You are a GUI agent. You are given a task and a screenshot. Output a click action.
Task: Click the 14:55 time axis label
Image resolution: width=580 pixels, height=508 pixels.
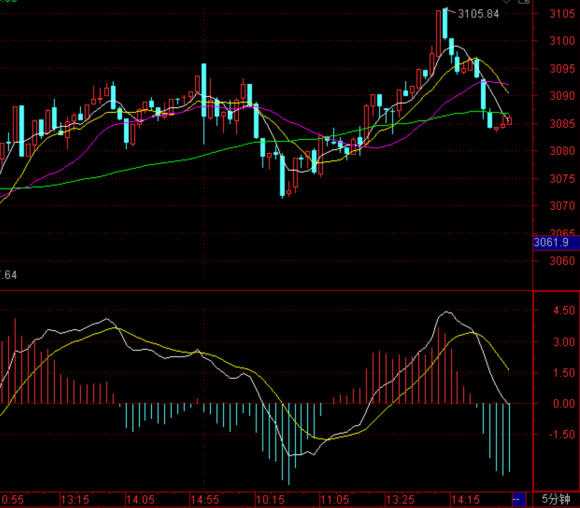205,500
